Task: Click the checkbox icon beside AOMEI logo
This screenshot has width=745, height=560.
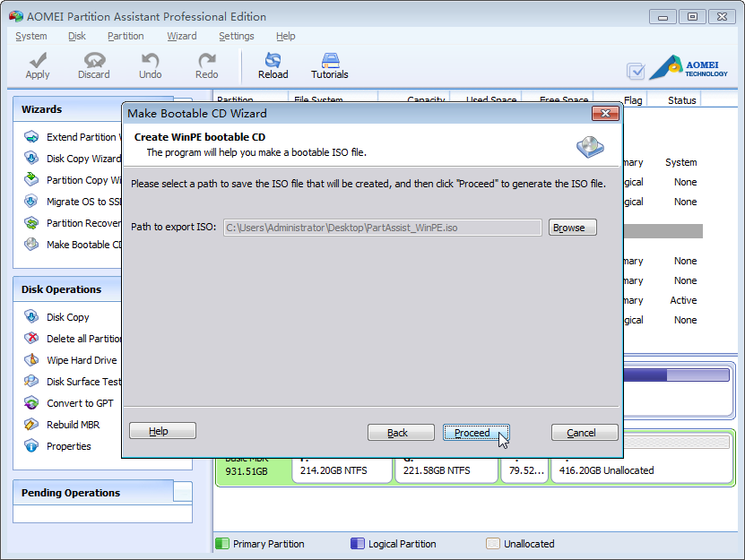Action: coord(636,72)
